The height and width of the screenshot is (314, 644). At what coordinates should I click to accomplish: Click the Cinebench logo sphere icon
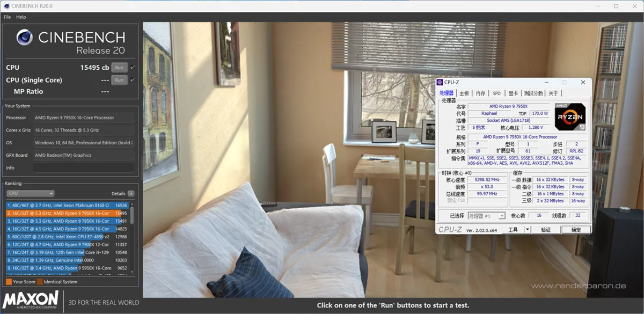click(x=25, y=38)
